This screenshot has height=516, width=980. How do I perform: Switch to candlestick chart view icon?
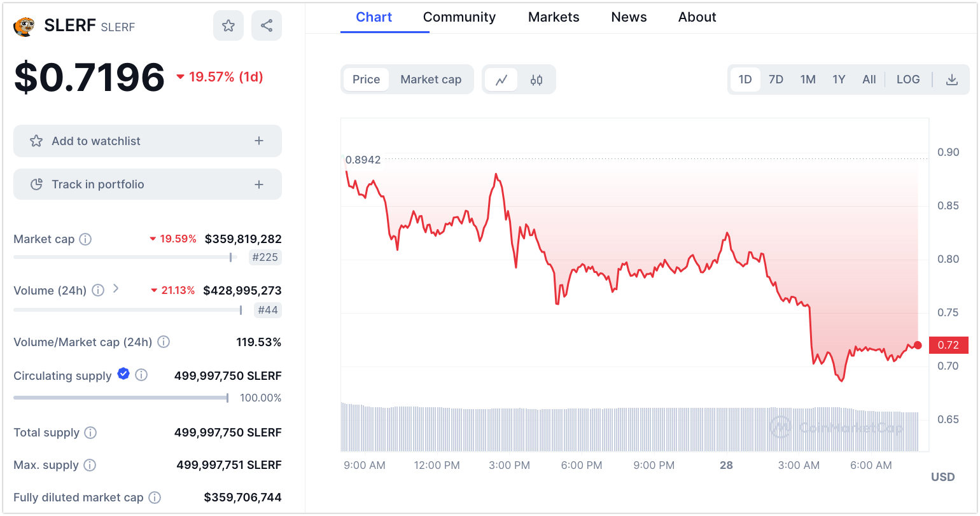point(536,80)
